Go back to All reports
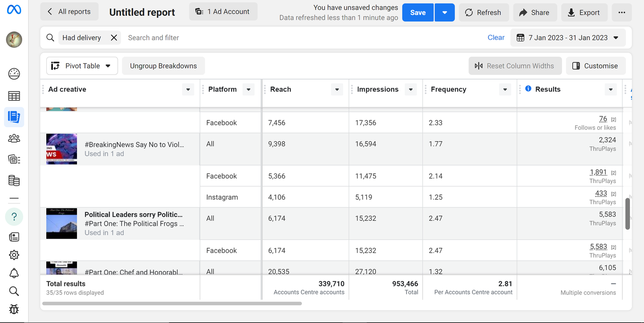The width and height of the screenshot is (644, 323). [69, 12]
